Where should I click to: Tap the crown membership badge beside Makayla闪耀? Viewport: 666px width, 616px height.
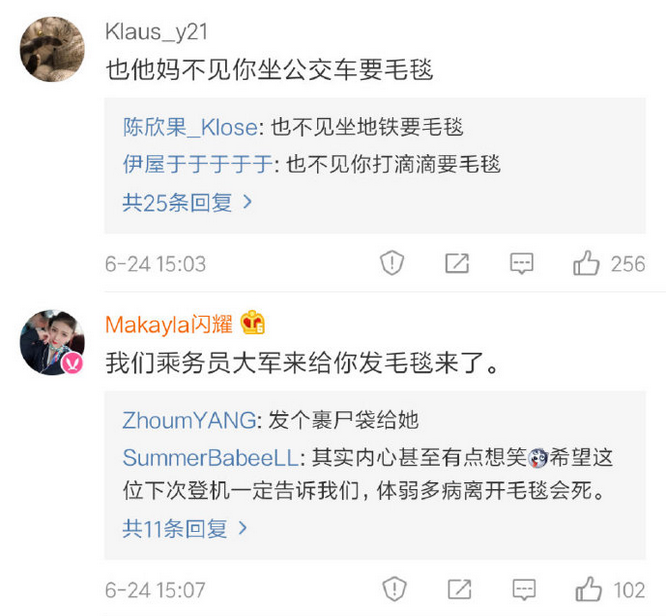253,323
